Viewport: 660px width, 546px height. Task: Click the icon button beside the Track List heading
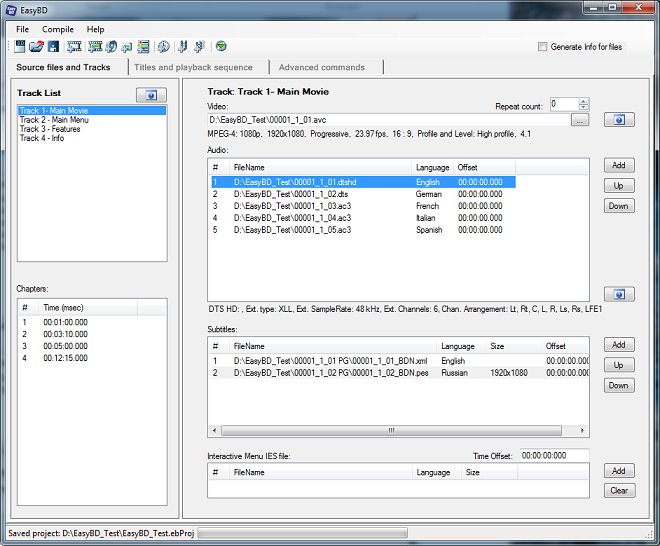tap(152, 95)
